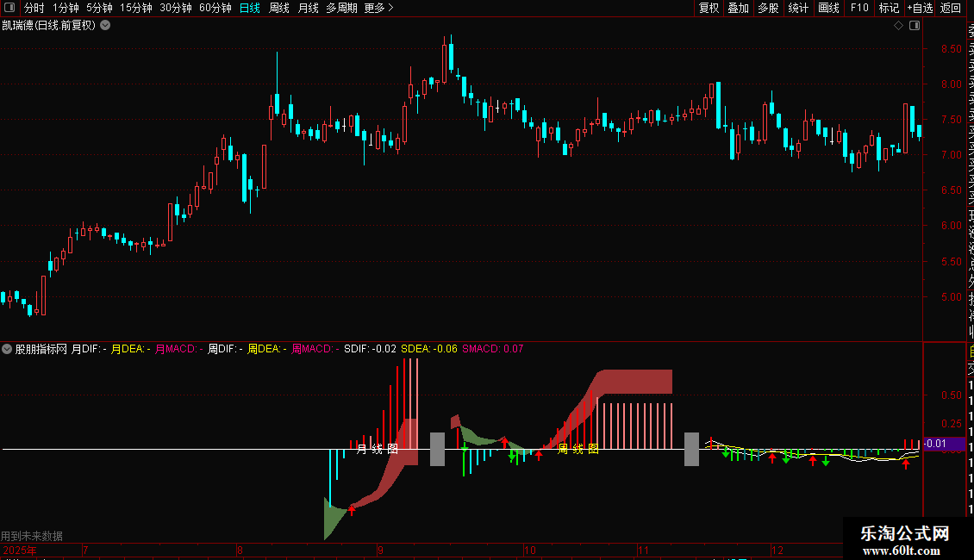Click the 8.50 price axis label

pyautogui.click(x=951, y=49)
